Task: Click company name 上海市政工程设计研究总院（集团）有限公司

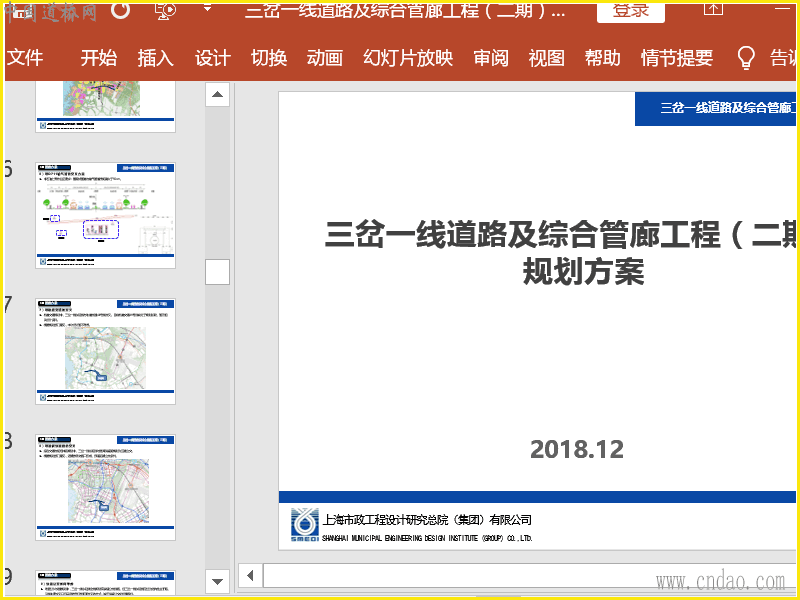Action: [427, 520]
